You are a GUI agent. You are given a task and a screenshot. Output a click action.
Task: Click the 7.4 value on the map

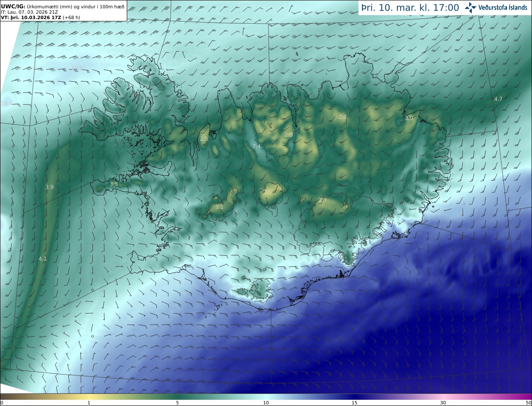click(x=256, y=146)
